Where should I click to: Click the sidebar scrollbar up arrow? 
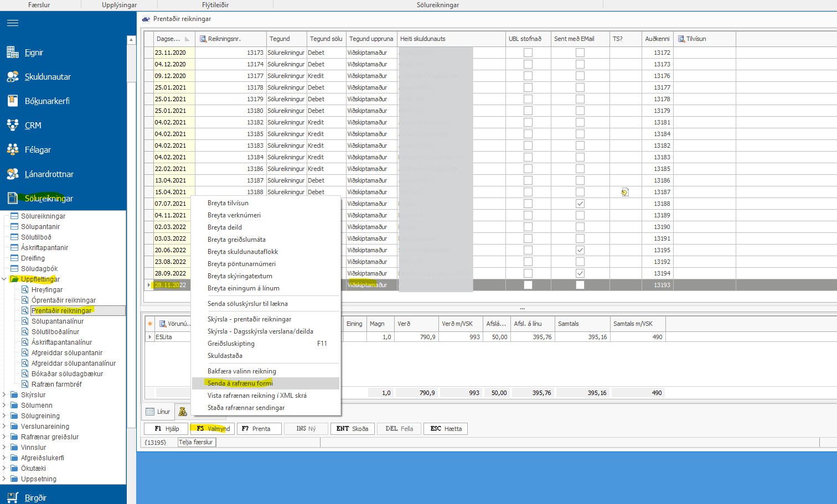(x=131, y=40)
